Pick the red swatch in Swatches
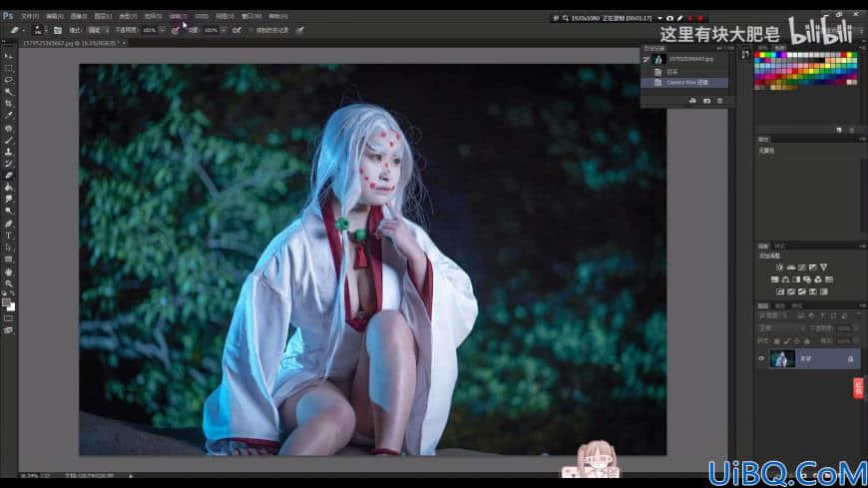The width and height of the screenshot is (868, 488). (x=758, y=56)
